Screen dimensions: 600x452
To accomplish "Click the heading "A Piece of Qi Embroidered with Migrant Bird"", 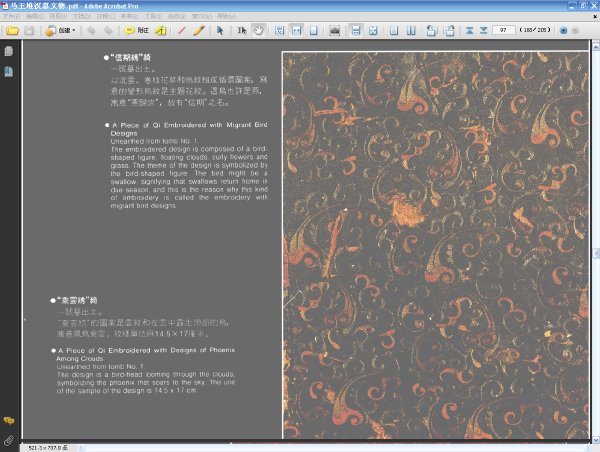I will click(x=189, y=125).
